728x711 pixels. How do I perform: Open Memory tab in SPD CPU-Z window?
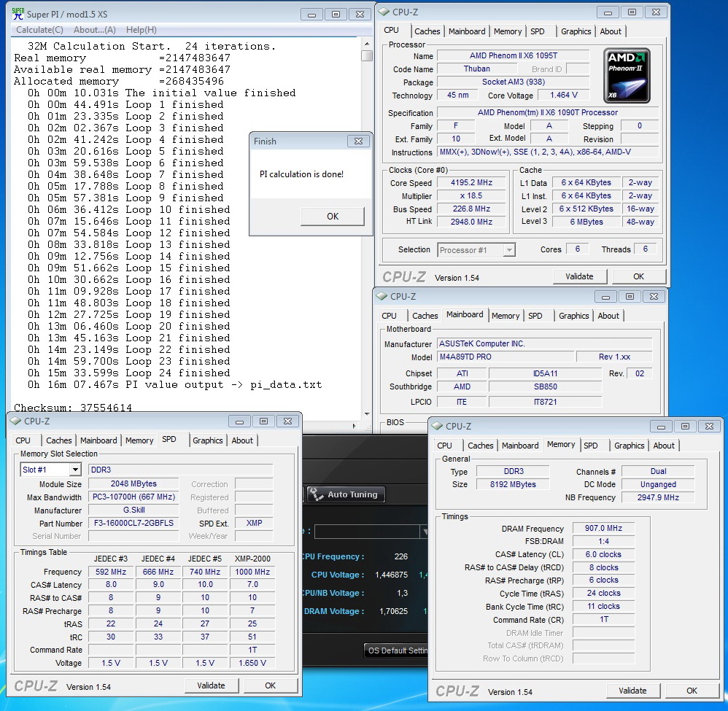point(139,441)
